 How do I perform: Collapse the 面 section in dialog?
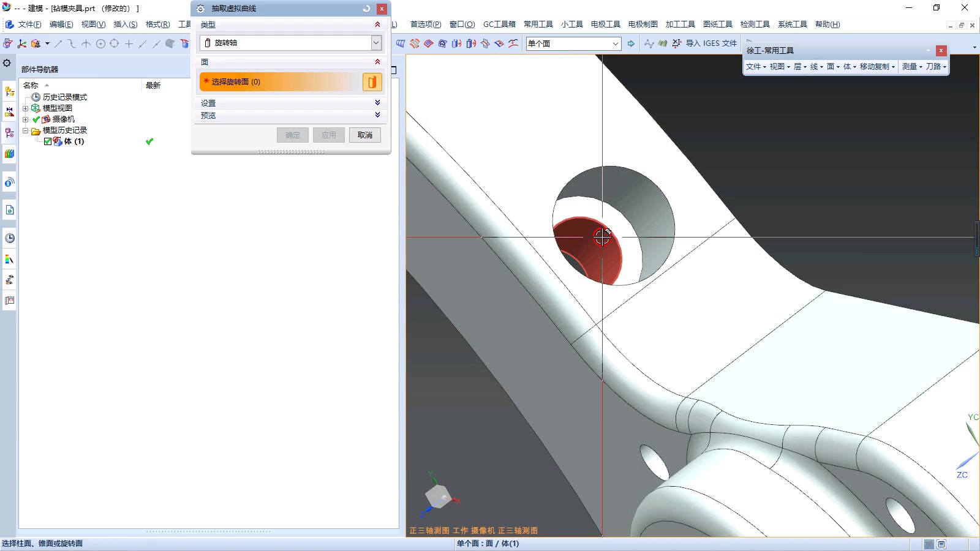click(377, 62)
